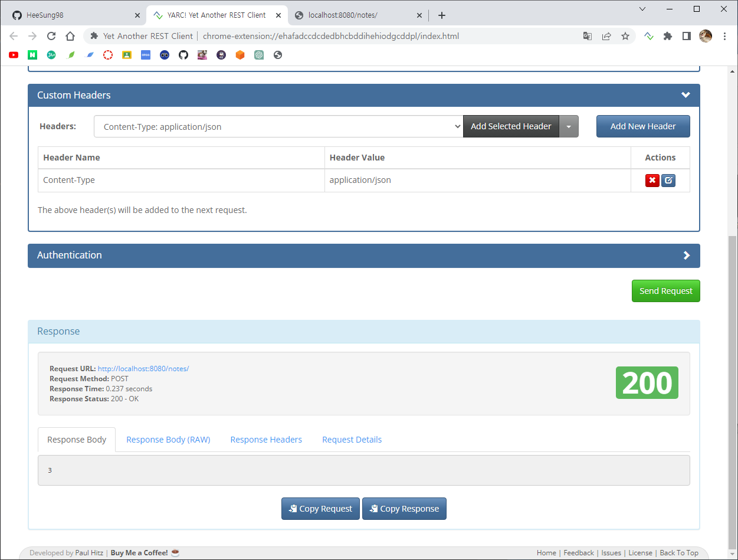Switch to Response Body (RAW) tab

point(168,440)
